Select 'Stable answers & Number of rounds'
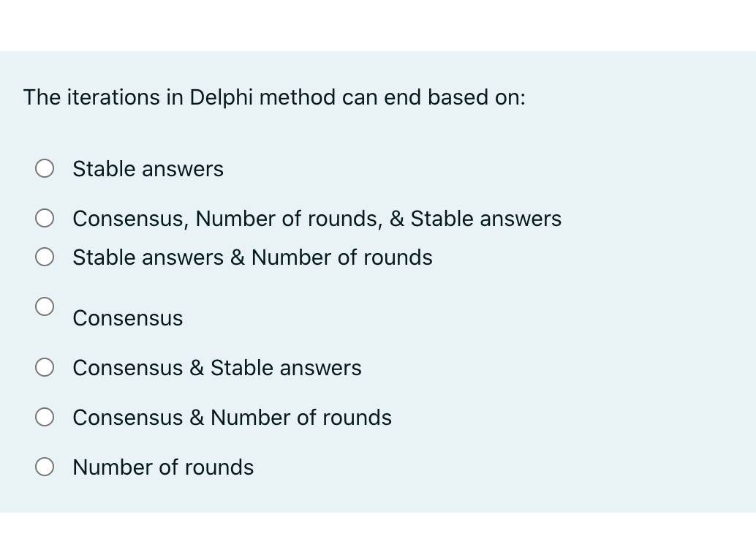This screenshot has height=550, width=756. point(45,257)
